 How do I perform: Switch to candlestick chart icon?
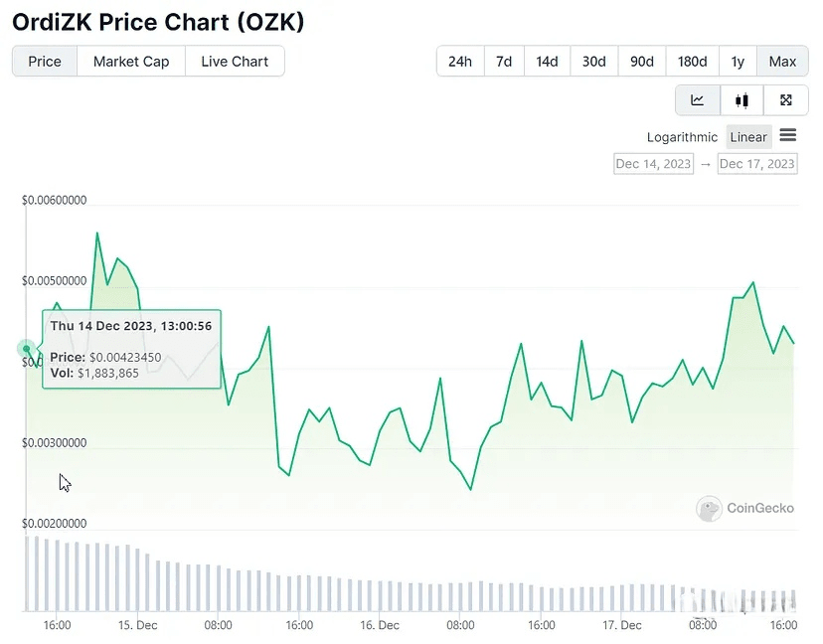click(x=741, y=100)
